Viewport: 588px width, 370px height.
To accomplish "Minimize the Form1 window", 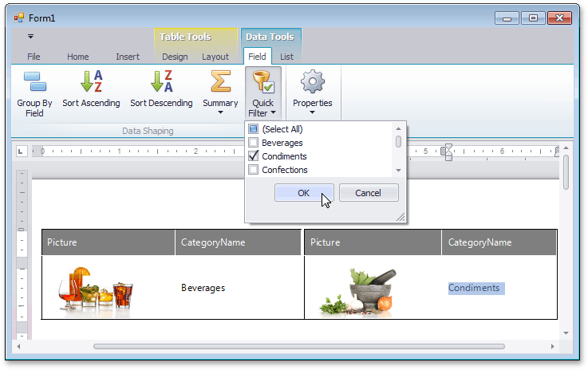I will coord(507,18).
